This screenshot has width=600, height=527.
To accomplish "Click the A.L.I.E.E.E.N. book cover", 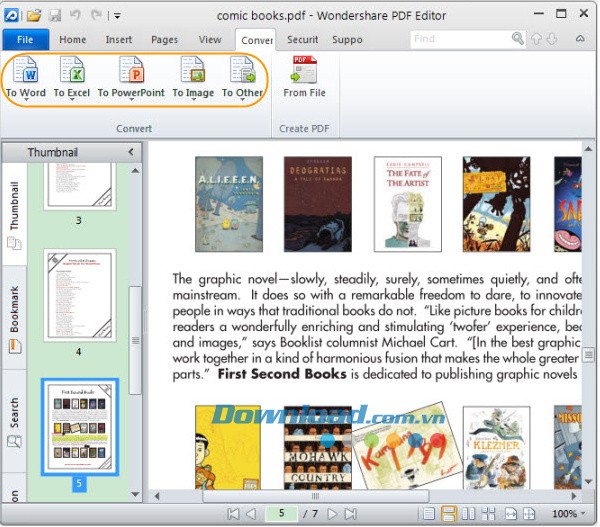I will click(229, 204).
